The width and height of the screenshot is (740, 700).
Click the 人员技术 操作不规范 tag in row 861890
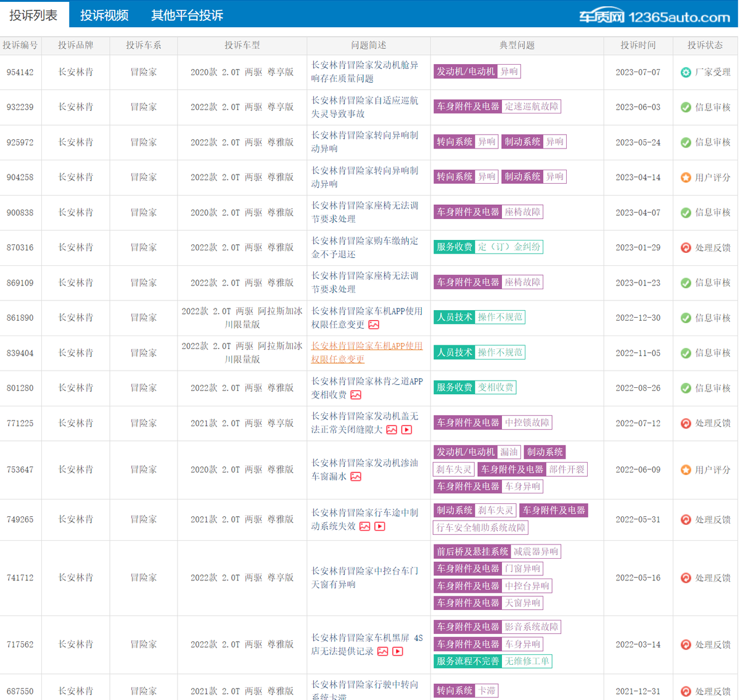pyautogui.click(x=480, y=318)
